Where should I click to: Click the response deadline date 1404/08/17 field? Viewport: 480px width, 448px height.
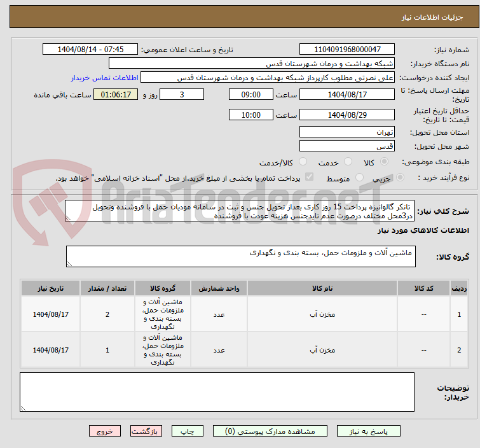point(347,94)
